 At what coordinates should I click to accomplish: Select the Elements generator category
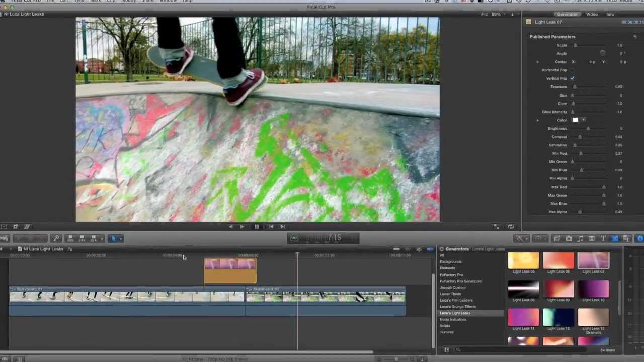pyautogui.click(x=447, y=268)
